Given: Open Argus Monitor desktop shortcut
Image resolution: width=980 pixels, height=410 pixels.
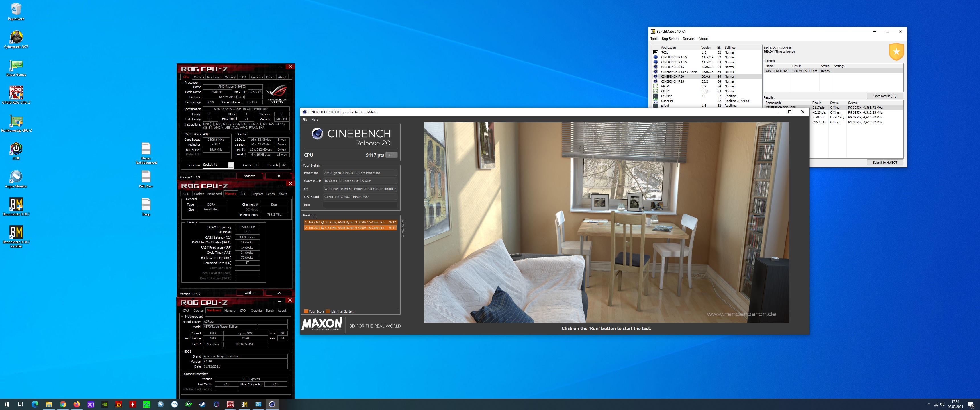Looking at the screenshot, I should coord(16,179).
